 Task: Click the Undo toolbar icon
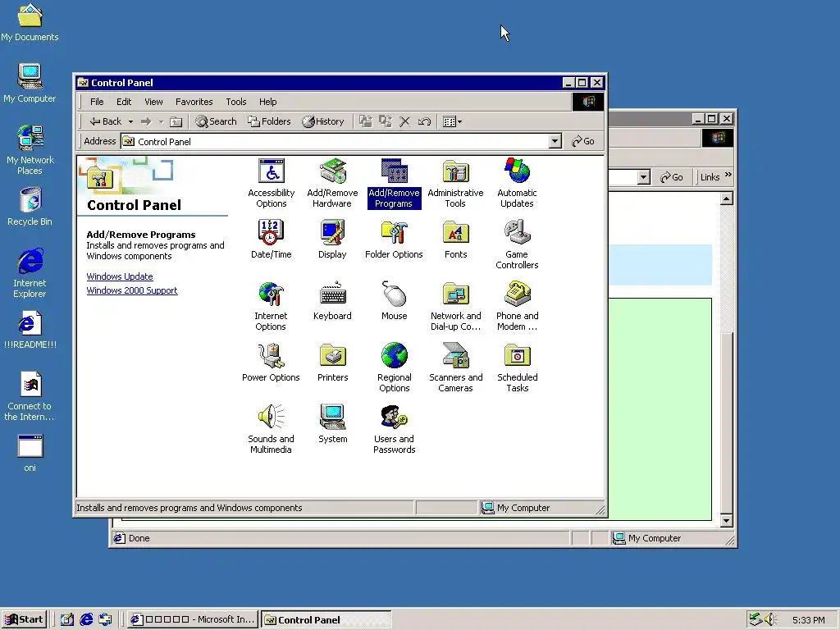pos(424,121)
